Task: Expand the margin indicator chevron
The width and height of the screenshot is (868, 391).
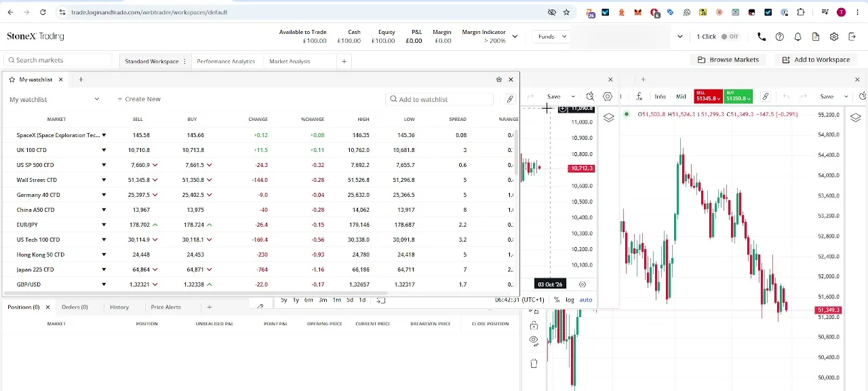Action: click(x=515, y=37)
